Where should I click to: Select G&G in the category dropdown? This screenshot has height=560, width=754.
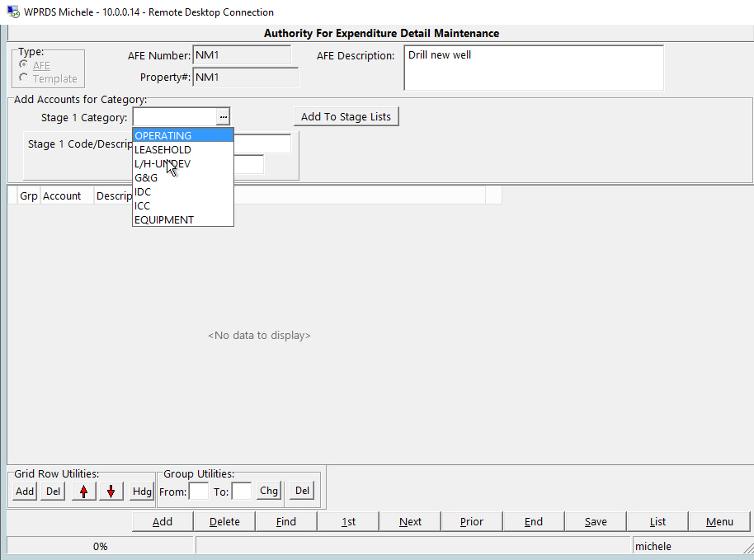(x=146, y=177)
